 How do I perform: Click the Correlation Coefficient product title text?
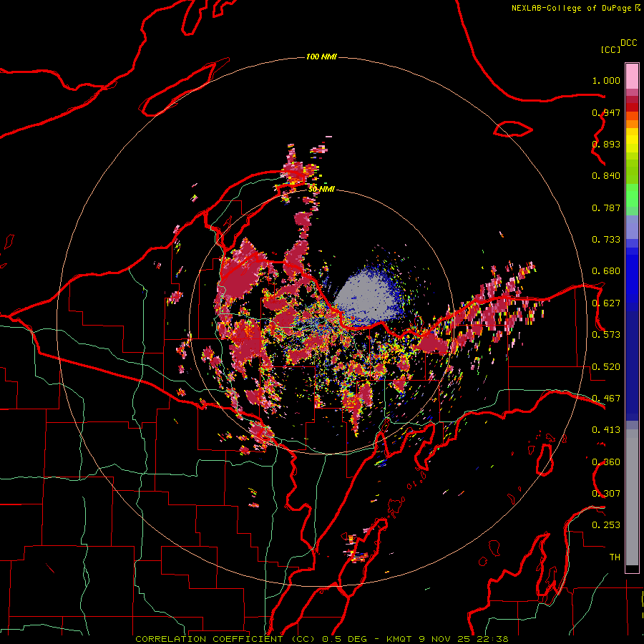[225, 639]
